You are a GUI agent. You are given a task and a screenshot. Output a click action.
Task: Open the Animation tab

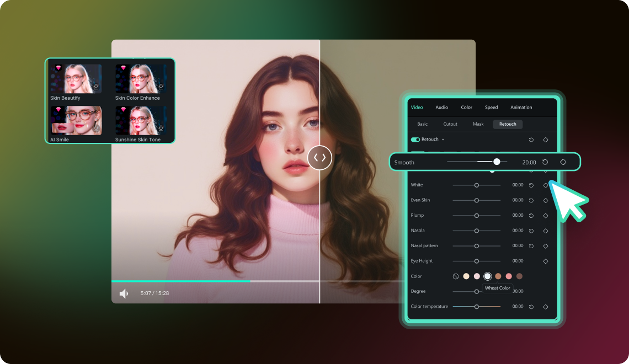point(521,108)
